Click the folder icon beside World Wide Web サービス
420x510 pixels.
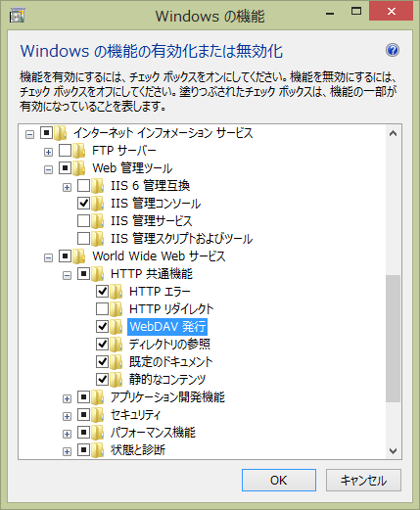coord(79,256)
